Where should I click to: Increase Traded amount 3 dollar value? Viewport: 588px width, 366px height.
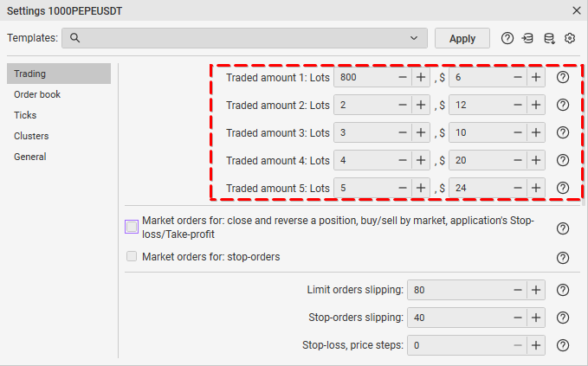pyautogui.click(x=536, y=132)
